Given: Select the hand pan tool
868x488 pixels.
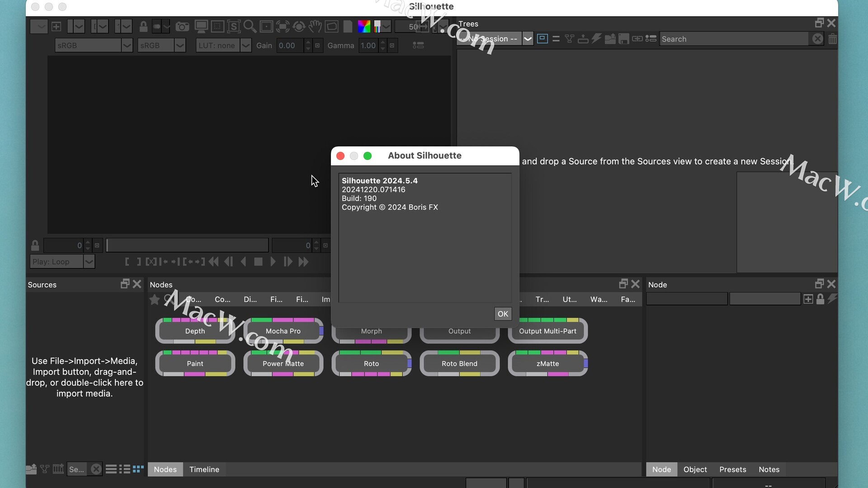Looking at the screenshot, I should pyautogui.click(x=315, y=27).
